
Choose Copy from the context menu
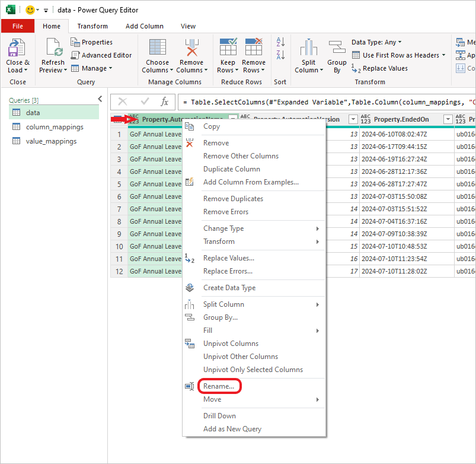click(254, 126)
